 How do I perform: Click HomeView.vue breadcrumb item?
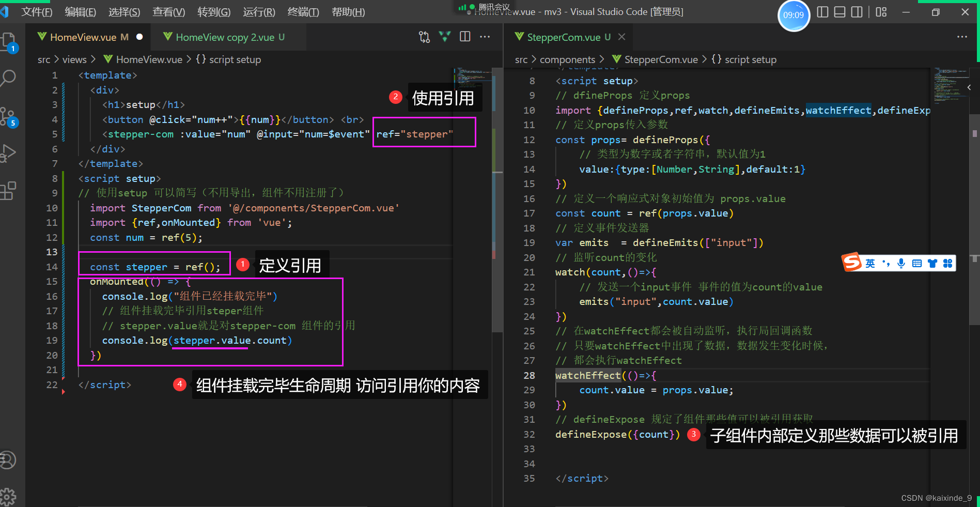[149, 59]
